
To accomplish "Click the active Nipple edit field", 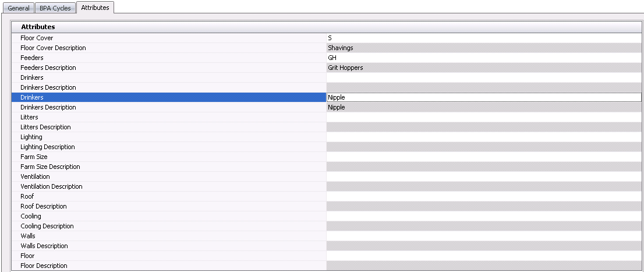I will [x=483, y=97].
